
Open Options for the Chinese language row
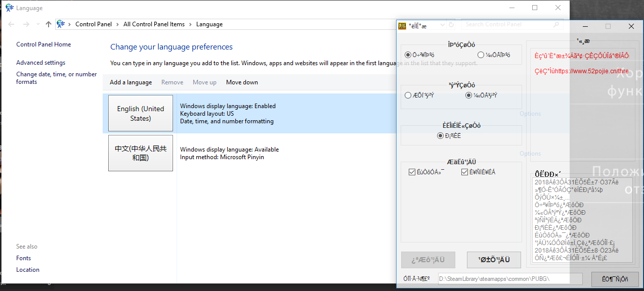coord(530,154)
